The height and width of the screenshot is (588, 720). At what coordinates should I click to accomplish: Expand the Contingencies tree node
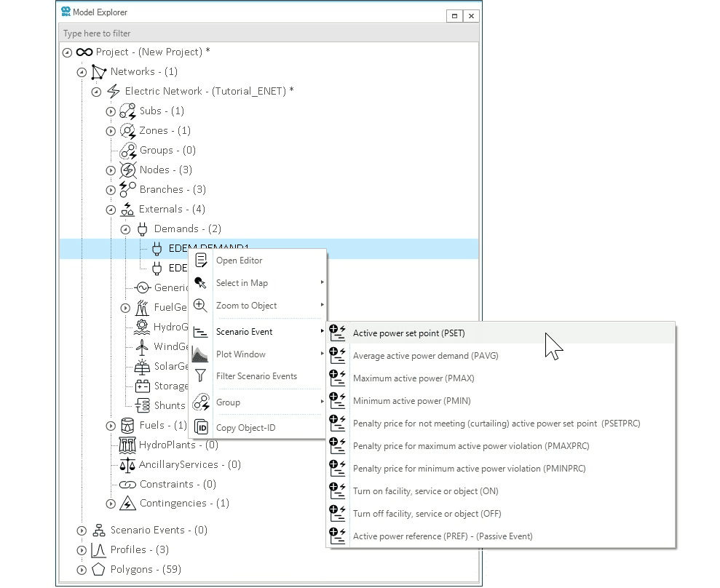click(x=111, y=504)
